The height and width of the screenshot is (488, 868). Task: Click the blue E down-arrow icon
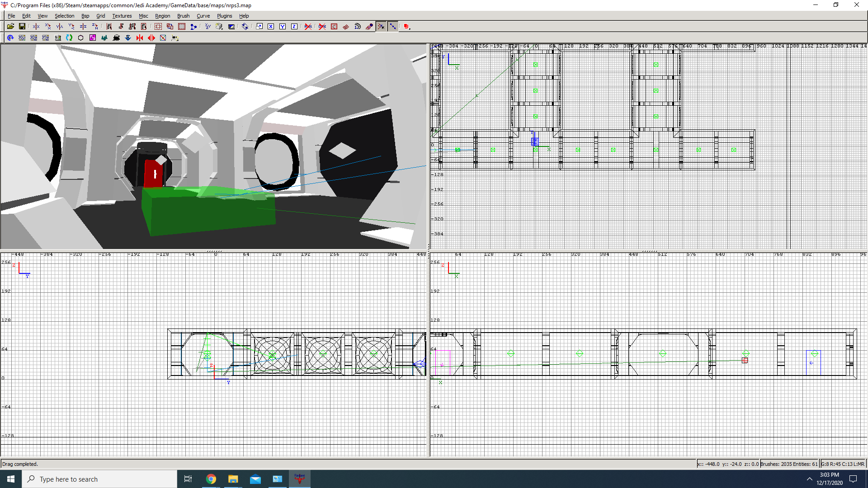(128, 38)
